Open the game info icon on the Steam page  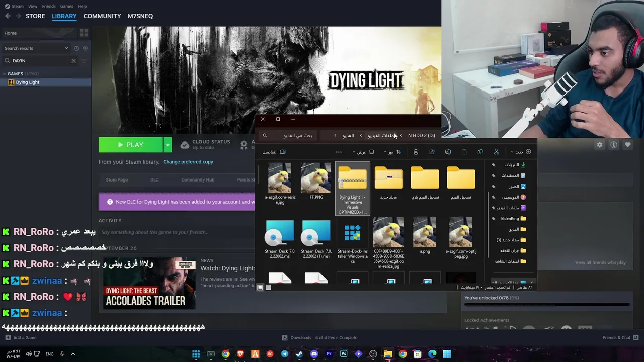coord(614,145)
